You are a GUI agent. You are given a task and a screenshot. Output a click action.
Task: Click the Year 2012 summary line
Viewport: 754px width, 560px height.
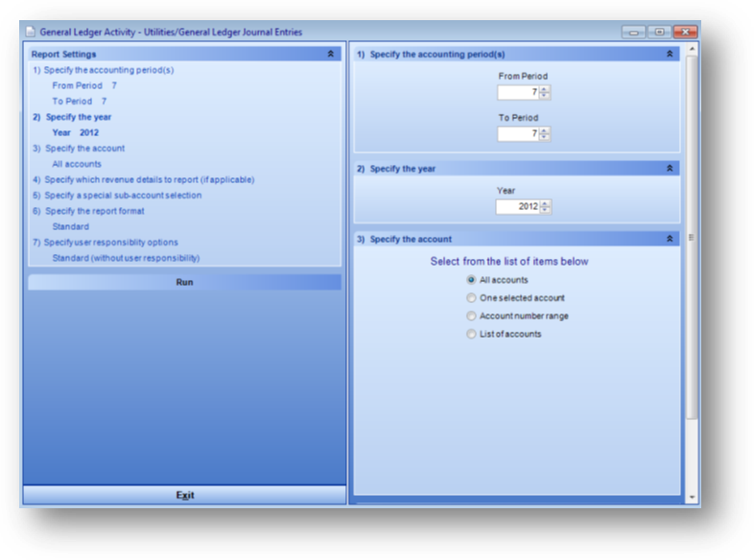pyautogui.click(x=76, y=132)
